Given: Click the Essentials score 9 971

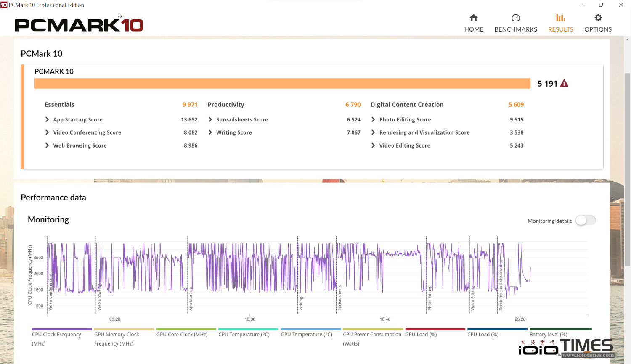Looking at the screenshot, I should (x=190, y=105).
